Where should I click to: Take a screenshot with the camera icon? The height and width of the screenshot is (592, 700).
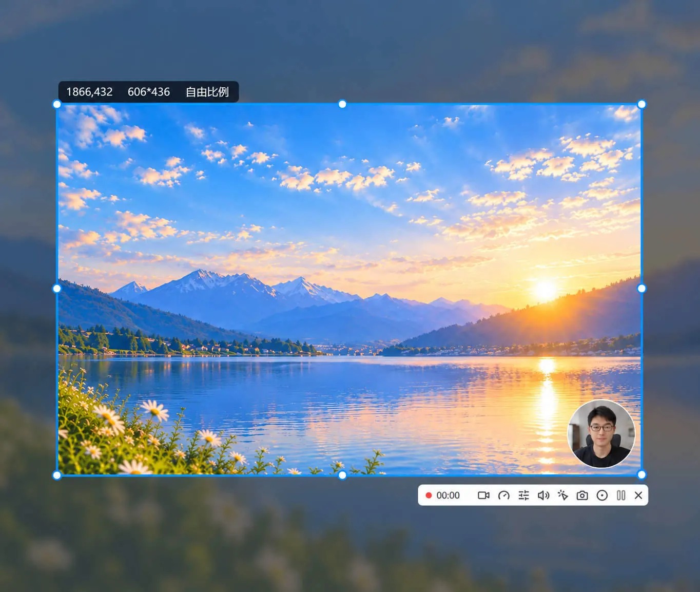click(582, 495)
